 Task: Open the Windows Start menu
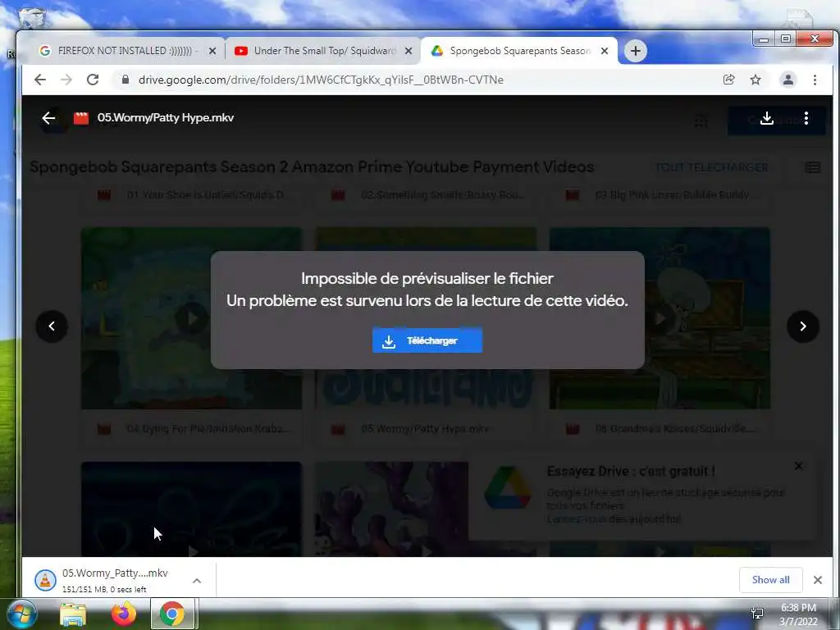point(22,614)
